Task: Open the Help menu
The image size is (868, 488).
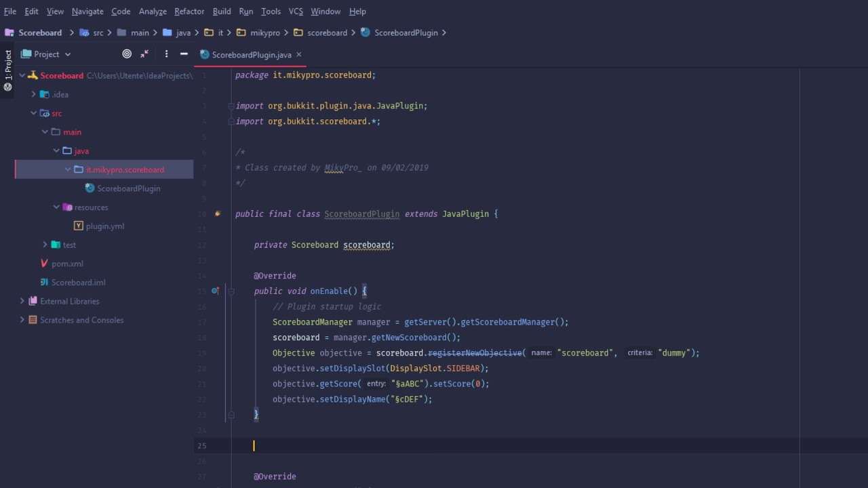Action: 357,11
